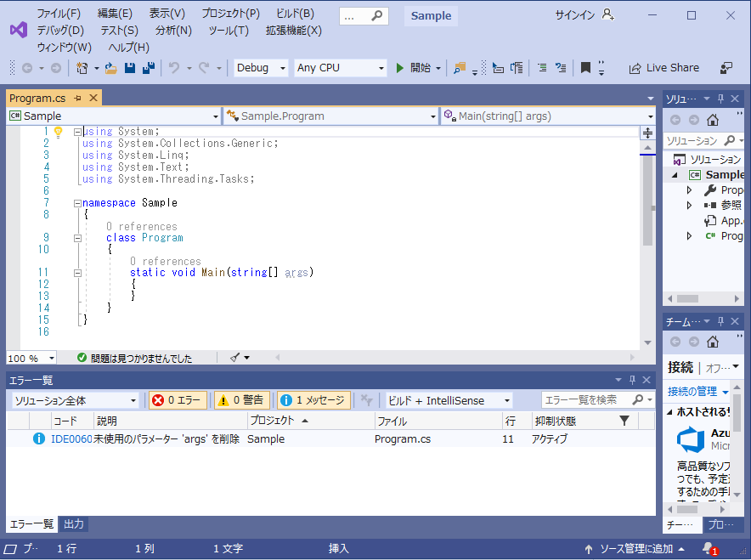Expand the Properties node in Solution Explorer
This screenshot has height=560, width=751.
[x=689, y=190]
